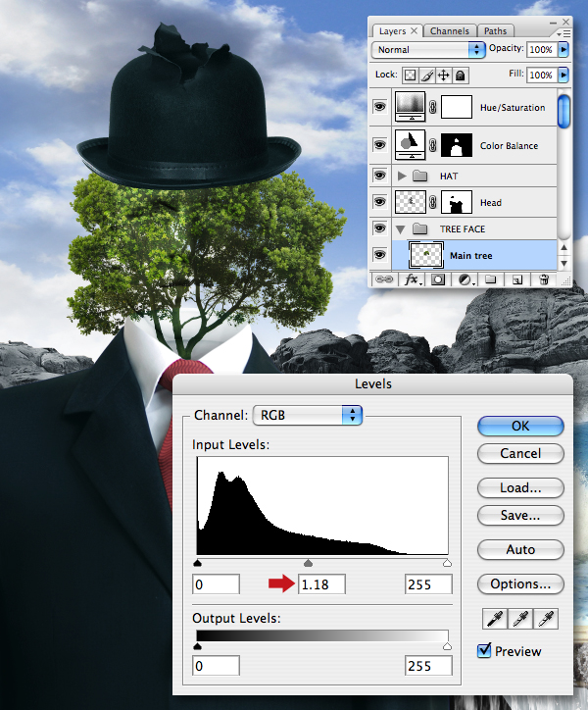Image resolution: width=588 pixels, height=710 pixels.
Task: Click the input shadow level field 0
Action: (x=216, y=584)
